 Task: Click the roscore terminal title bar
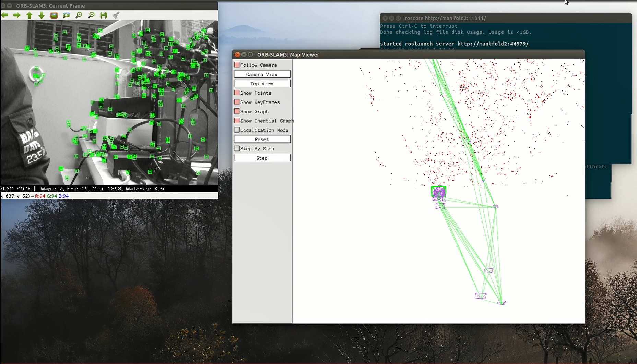(x=506, y=18)
